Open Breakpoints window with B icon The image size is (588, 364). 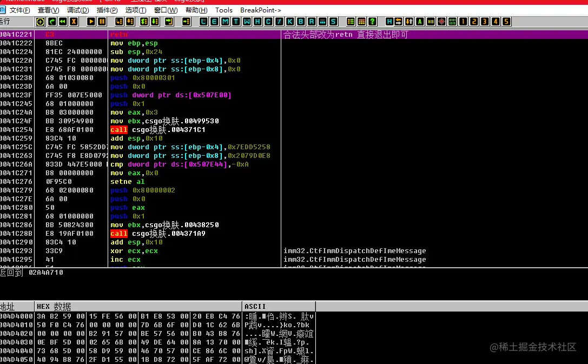(x=301, y=22)
